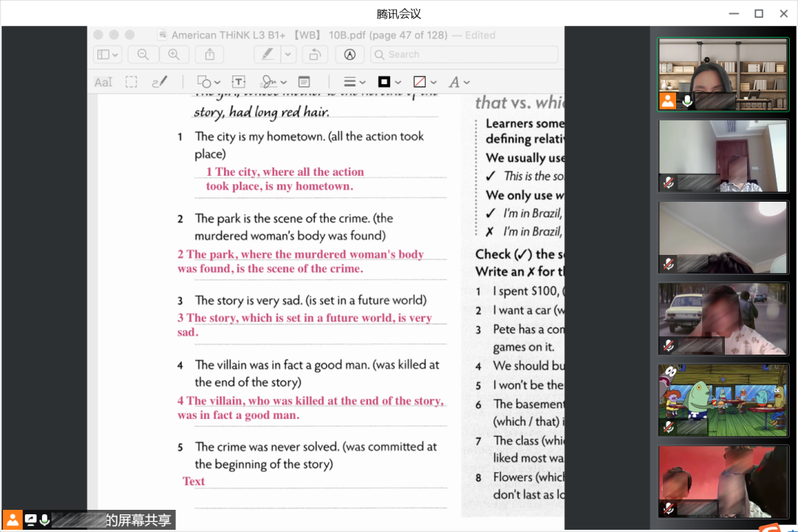The height and width of the screenshot is (532, 798).
Task: Click the '腾讯会议' window title
Action: [x=399, y=14]
